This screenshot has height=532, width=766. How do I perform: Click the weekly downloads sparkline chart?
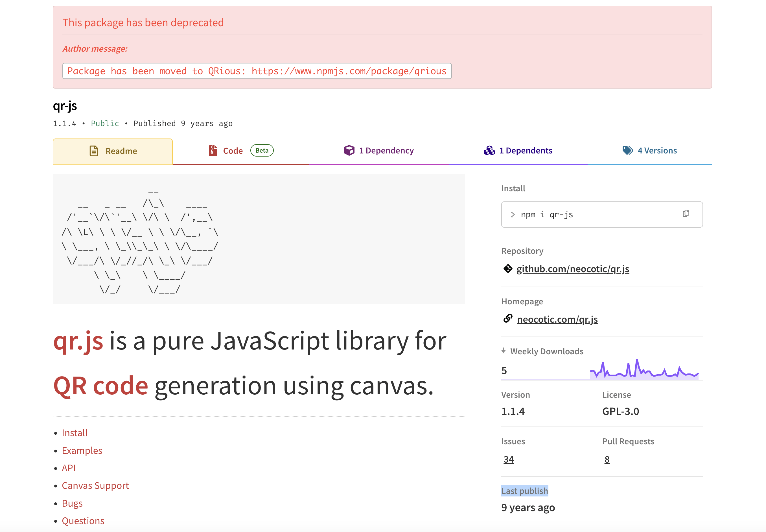point(644,369)
